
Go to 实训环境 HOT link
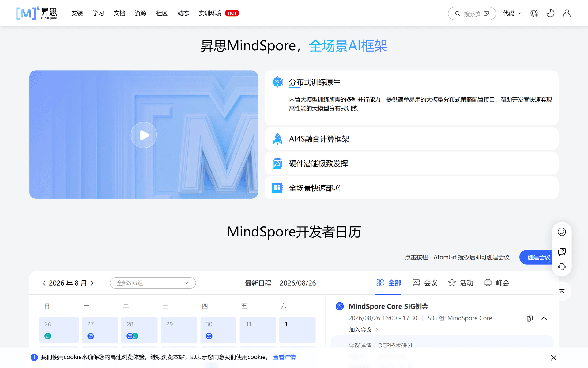point(219,13)
